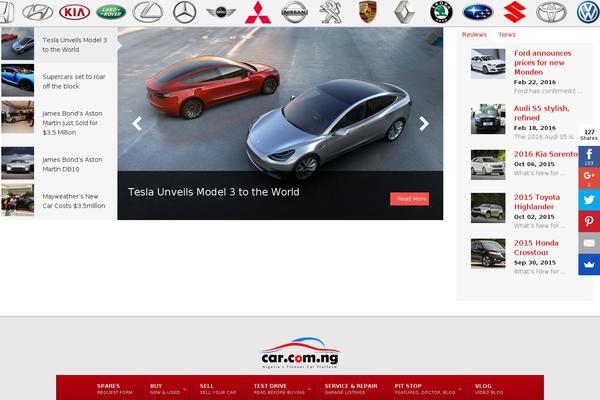Screen dimensions: 600x400
Task: Click the '127 Shares' counter
Action: point(589,135)
